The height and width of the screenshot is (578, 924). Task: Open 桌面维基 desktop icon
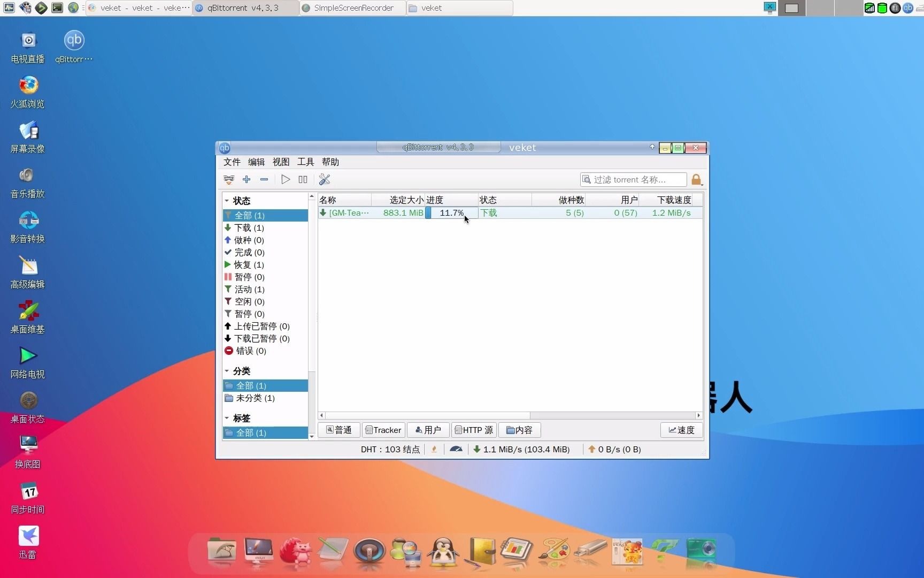28,317
